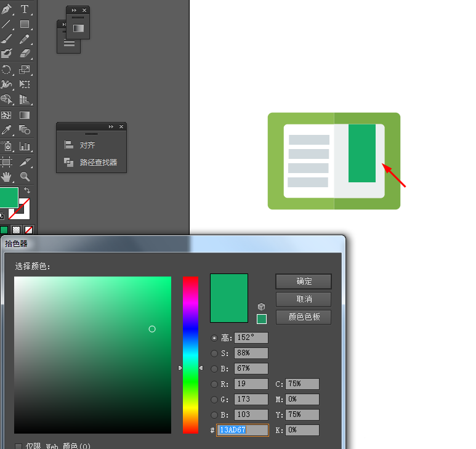
Task: Select the Perspective Grid tool
Action: 25,99
